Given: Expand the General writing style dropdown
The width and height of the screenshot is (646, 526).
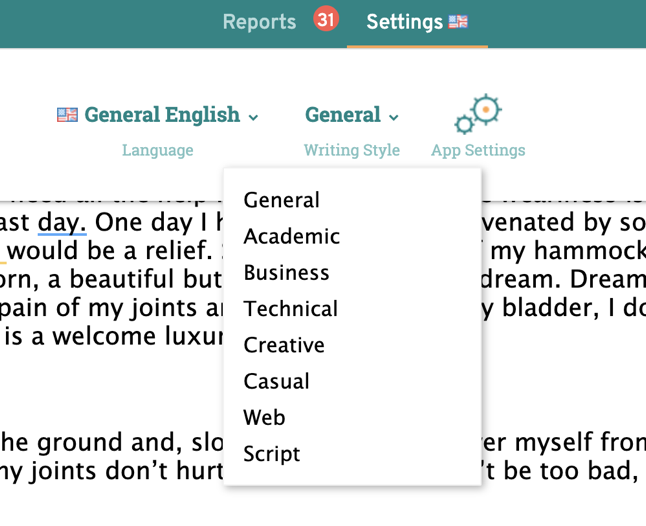Looking at the screenshot, I should (x=351, y=115).
